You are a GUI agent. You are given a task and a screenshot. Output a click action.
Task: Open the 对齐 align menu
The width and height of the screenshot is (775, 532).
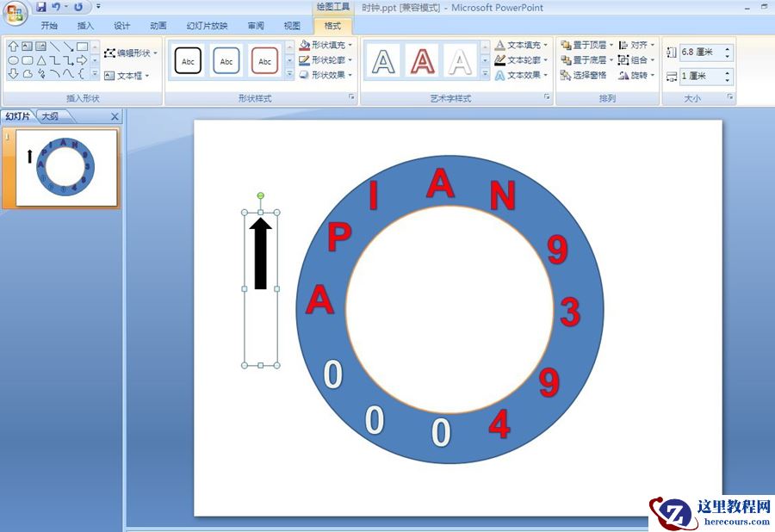636,45
